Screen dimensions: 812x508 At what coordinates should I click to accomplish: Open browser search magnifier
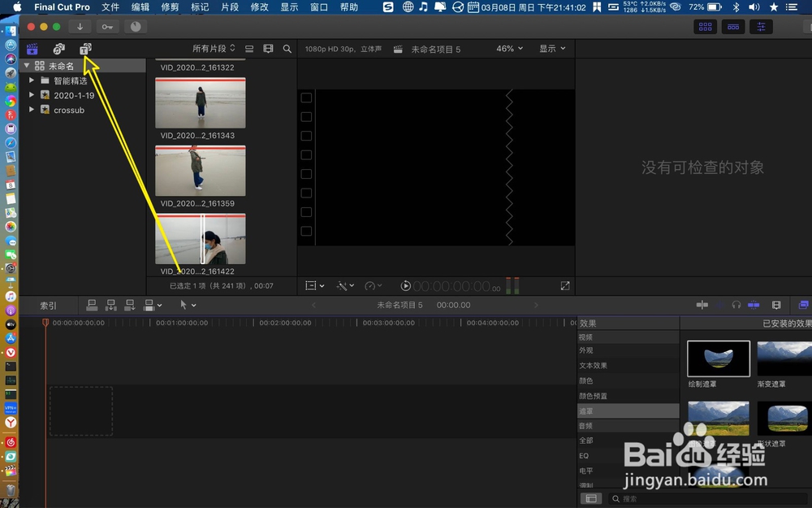(x=287, y=49)
